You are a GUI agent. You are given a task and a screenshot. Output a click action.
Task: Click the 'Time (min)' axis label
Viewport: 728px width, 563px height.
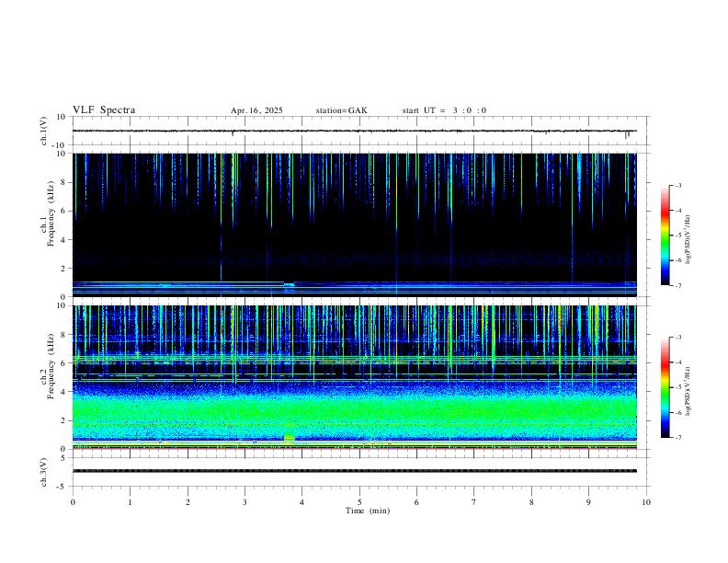[x=368, y=511]
